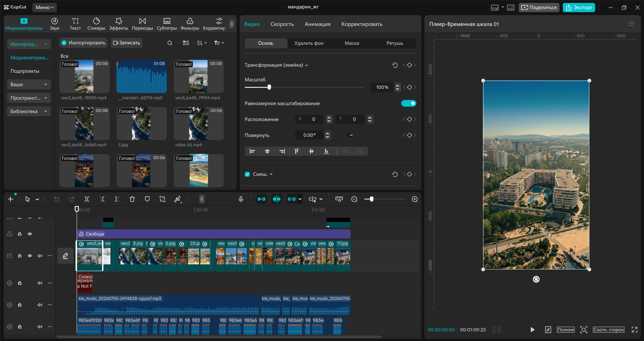This screenshot has height=341, width=644.
Task: Click the Соотн. сторон button
Action: pos(608,330)
